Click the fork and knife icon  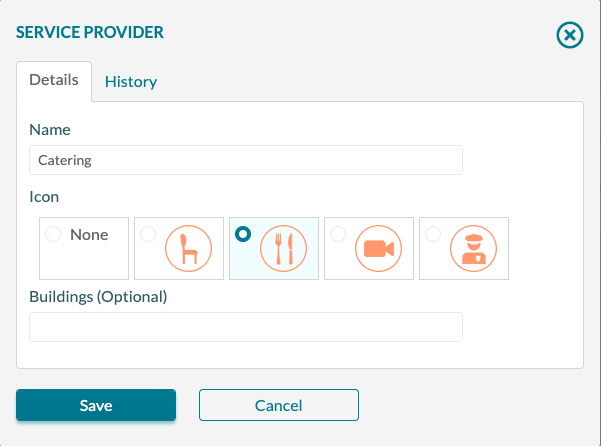(283, 249)
